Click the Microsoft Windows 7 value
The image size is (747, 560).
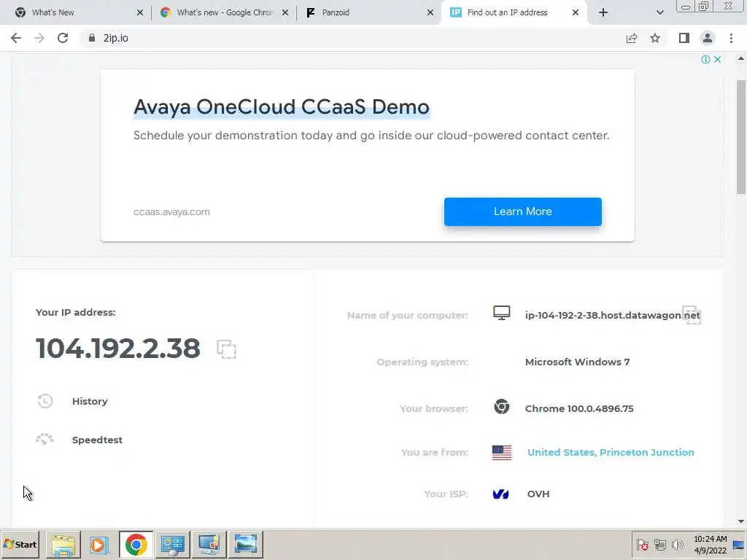pyautogui.click(x=578, y=362)
